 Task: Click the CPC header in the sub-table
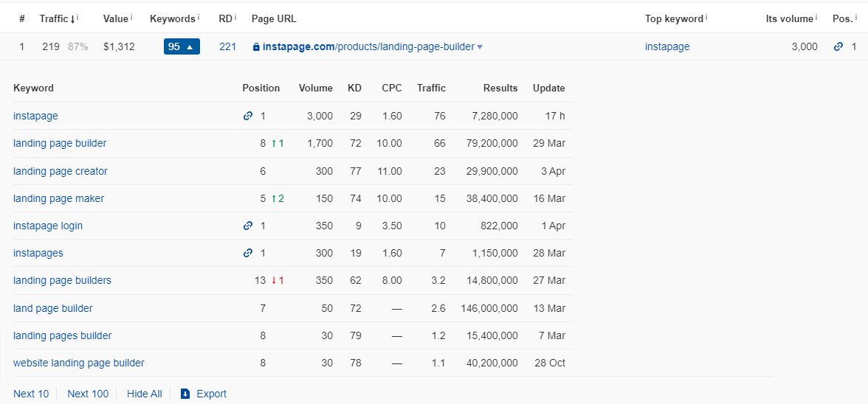pyautogui.click(x=392, y=88)
